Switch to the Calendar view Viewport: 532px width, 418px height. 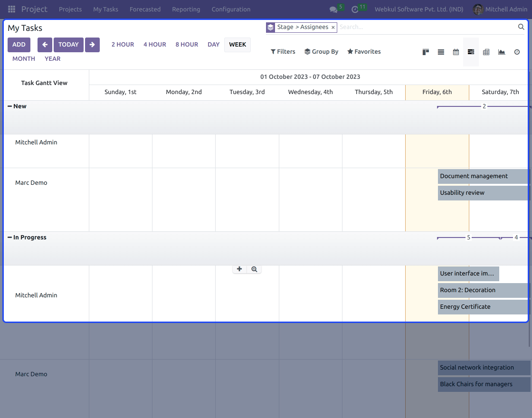456,52
